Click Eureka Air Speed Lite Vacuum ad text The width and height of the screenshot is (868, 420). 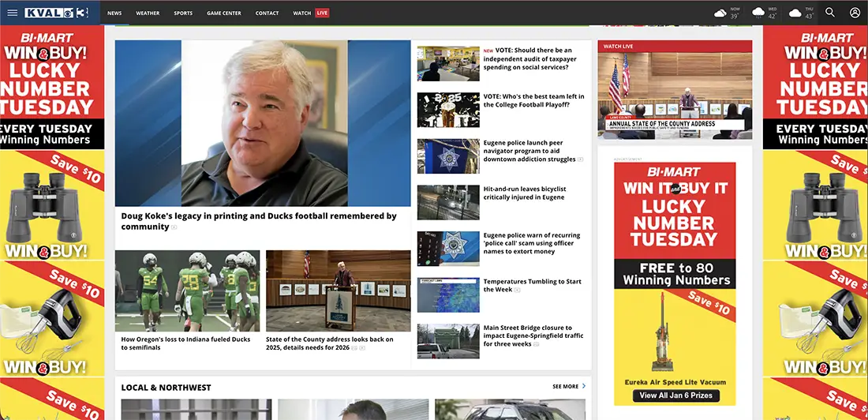point(675,382)
